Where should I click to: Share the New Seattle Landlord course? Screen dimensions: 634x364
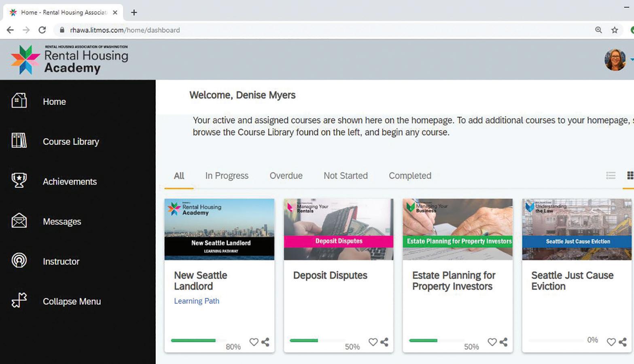(x=265, y=342)
